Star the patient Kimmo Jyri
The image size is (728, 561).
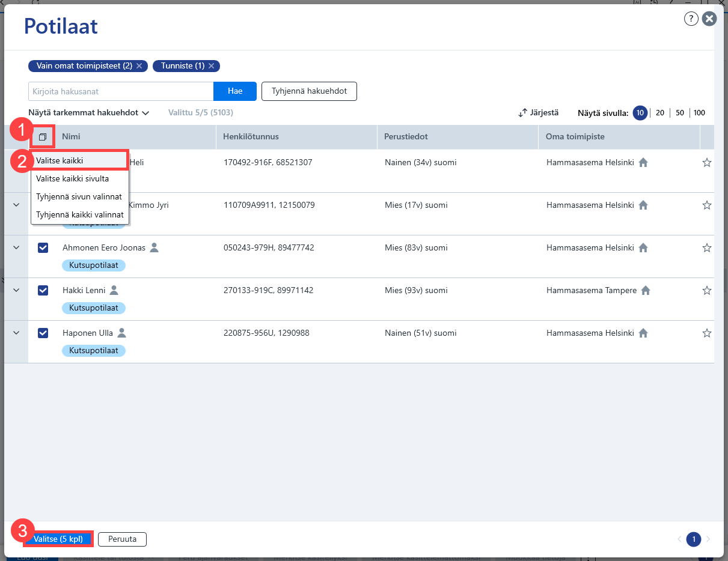click(707, 205)
